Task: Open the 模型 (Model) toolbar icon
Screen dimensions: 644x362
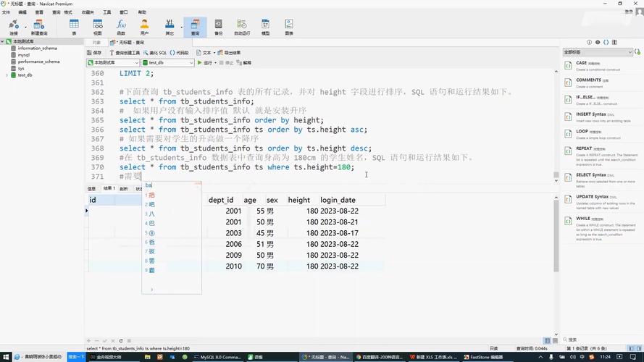Action: click(x=266, y=27)
